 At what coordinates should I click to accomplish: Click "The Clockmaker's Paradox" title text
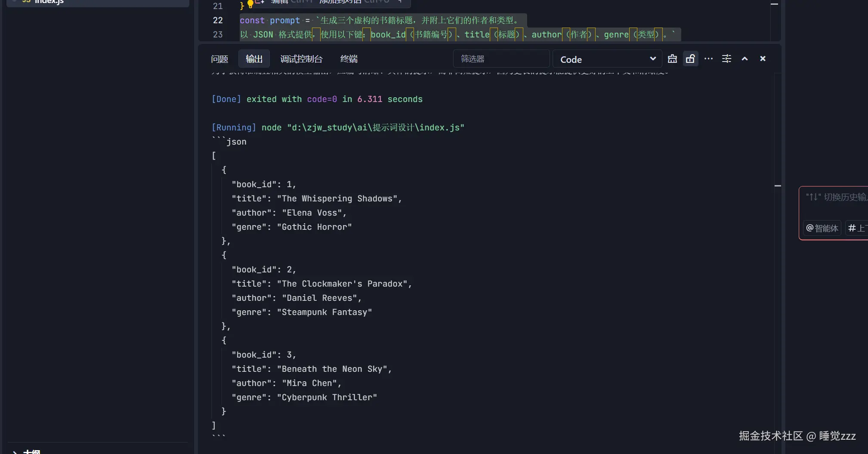[x=342, y=284]
